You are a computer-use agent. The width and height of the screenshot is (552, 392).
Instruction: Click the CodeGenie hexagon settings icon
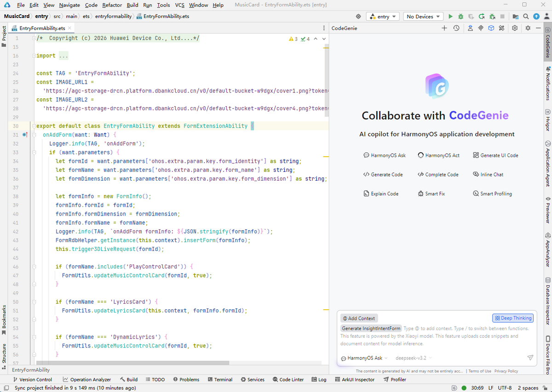[x=515, y=28]
